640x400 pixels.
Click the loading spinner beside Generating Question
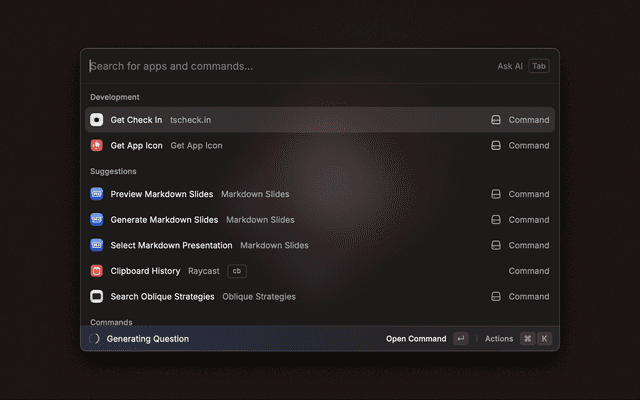tap(94, 339)
